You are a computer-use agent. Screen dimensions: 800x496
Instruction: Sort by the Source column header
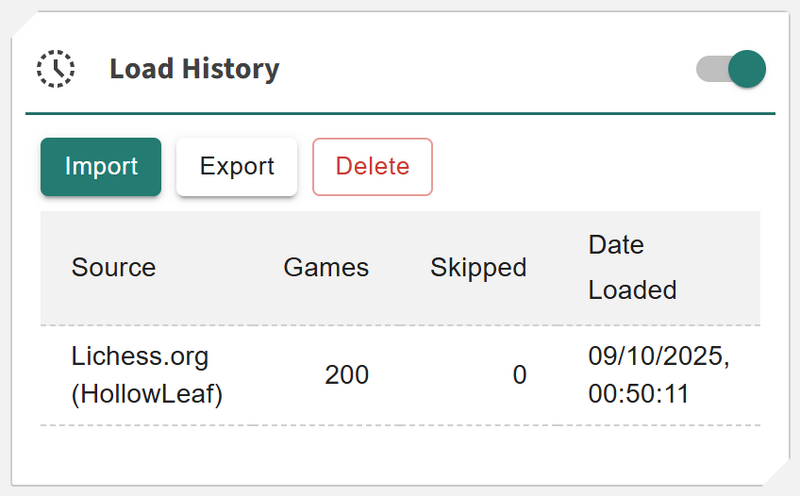[x=113, y=268]
